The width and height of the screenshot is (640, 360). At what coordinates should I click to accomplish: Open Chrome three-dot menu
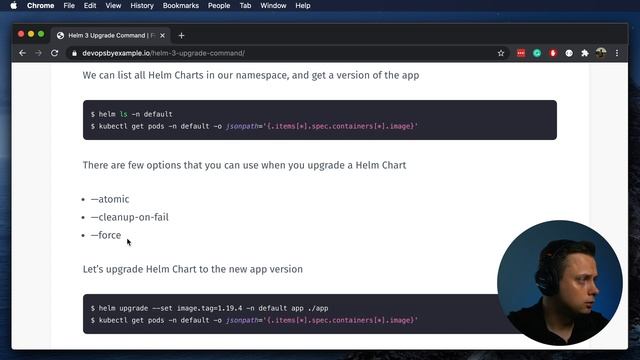617,53
